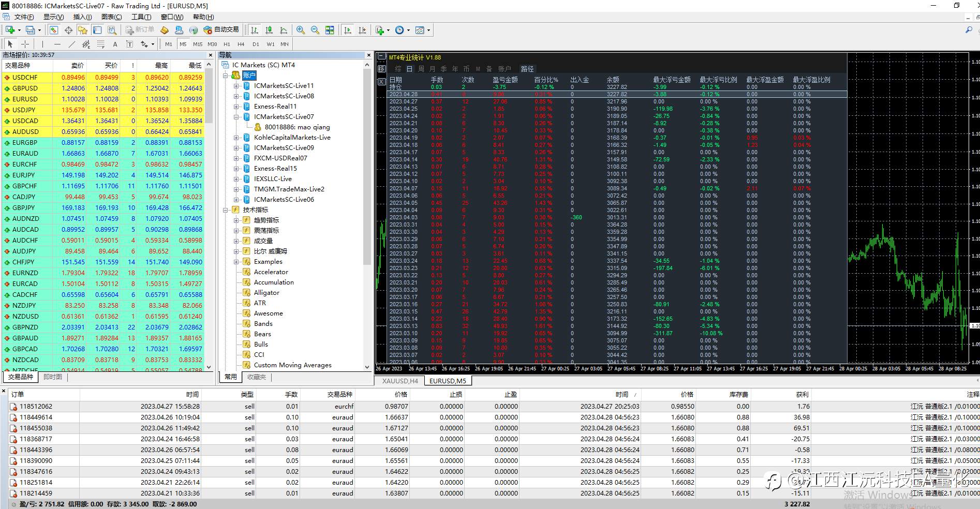The height and width of the screenshot is (509, 980).
Task: Select the trendline drawing tool
Action: click(x=72, y=44)
